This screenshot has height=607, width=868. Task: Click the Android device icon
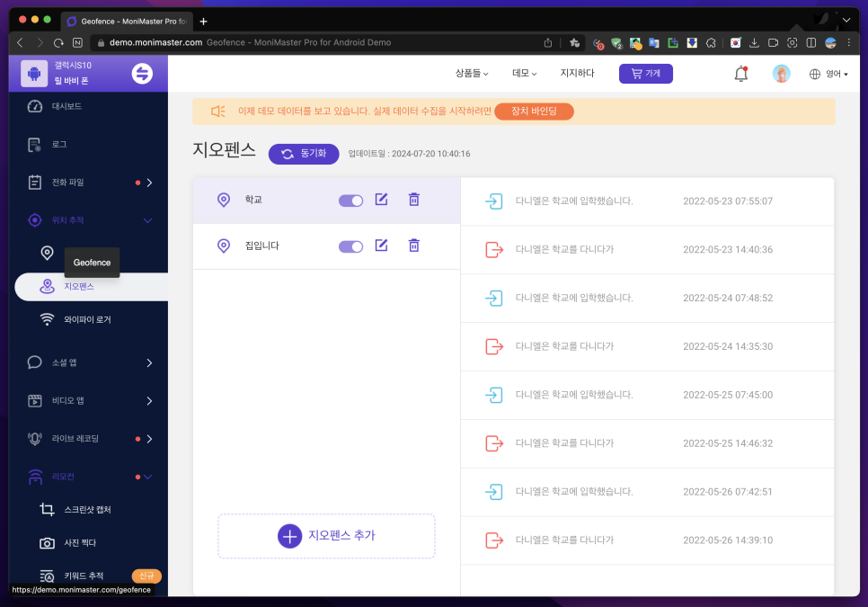(x=34, y=73)
